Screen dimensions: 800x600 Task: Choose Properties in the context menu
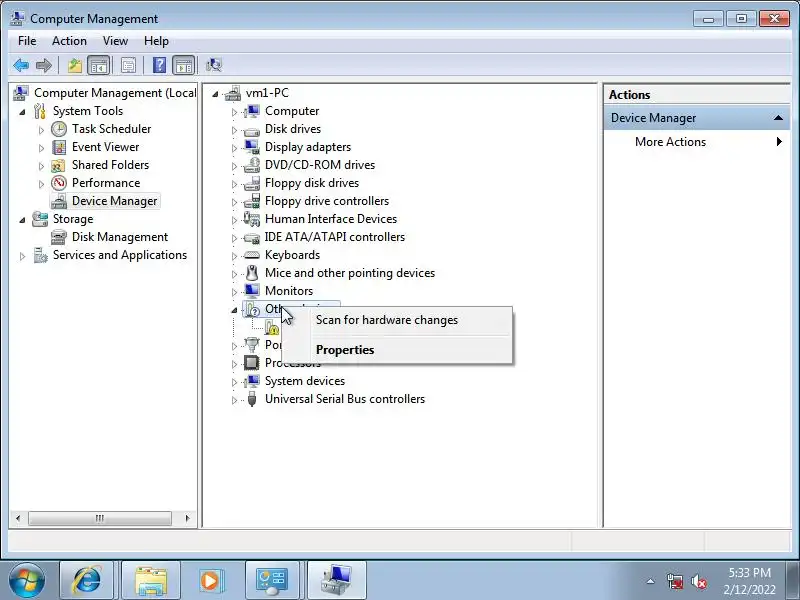coord(397,350)
